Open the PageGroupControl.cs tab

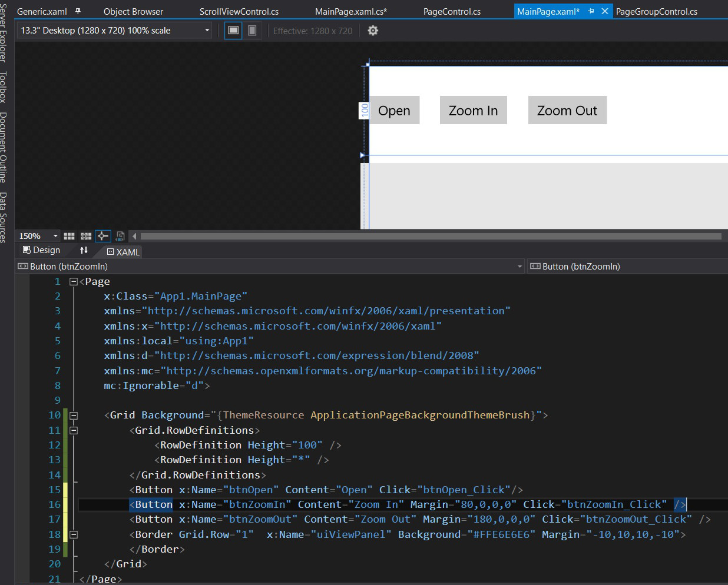point(656,12)
